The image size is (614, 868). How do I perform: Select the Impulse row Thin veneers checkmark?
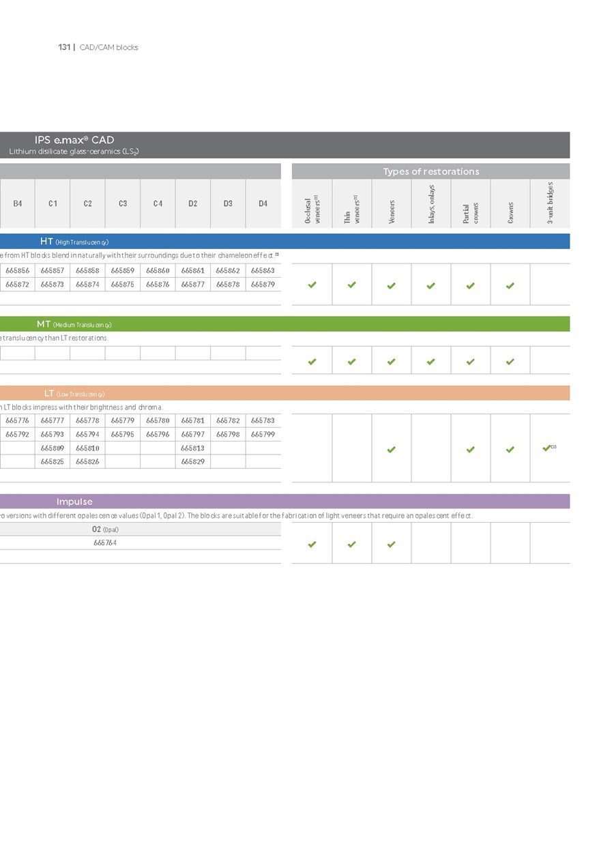click(x=351, y=545)
